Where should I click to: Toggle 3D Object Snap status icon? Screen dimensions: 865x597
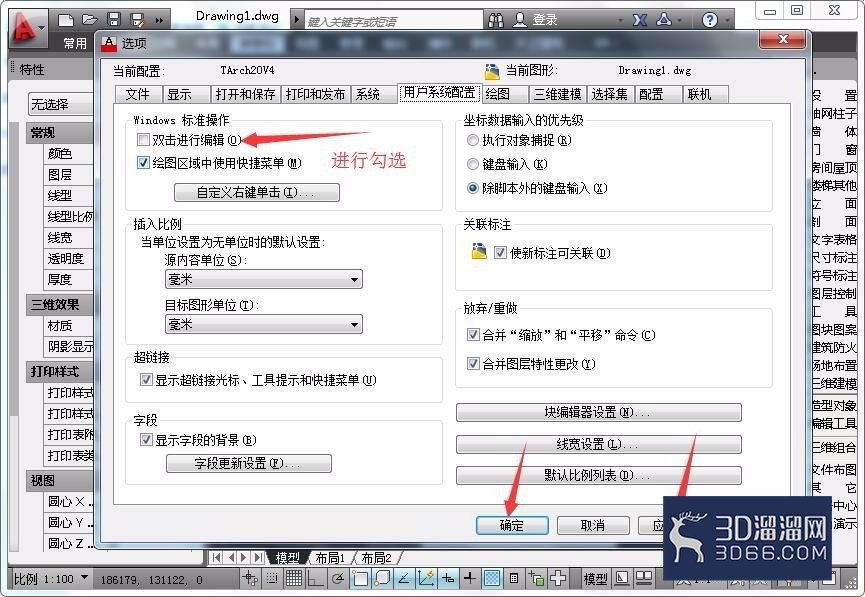click(x=382, y=578)
